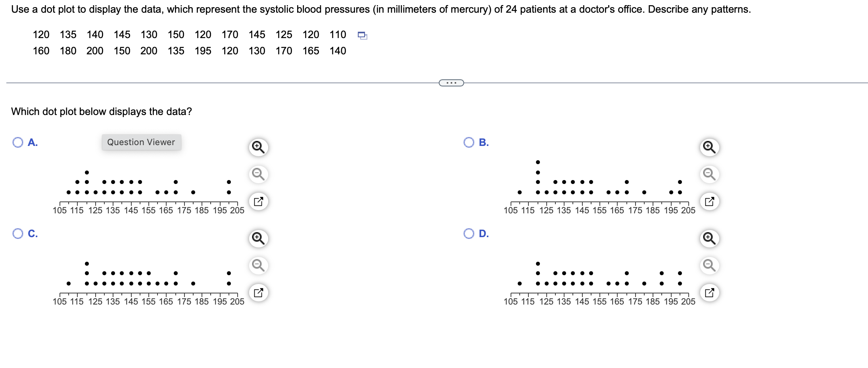The height and width of the screenshot is (368, 868).
Task: Zoom in on option C's dot plot
Action: (258, 238)
